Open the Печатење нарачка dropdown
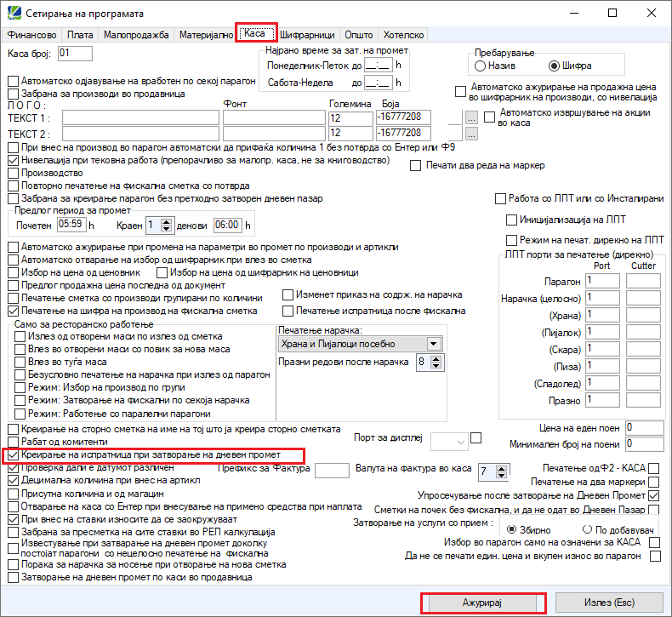The height and width of the screenshot is (617, 672). click(x=361, y=344)
